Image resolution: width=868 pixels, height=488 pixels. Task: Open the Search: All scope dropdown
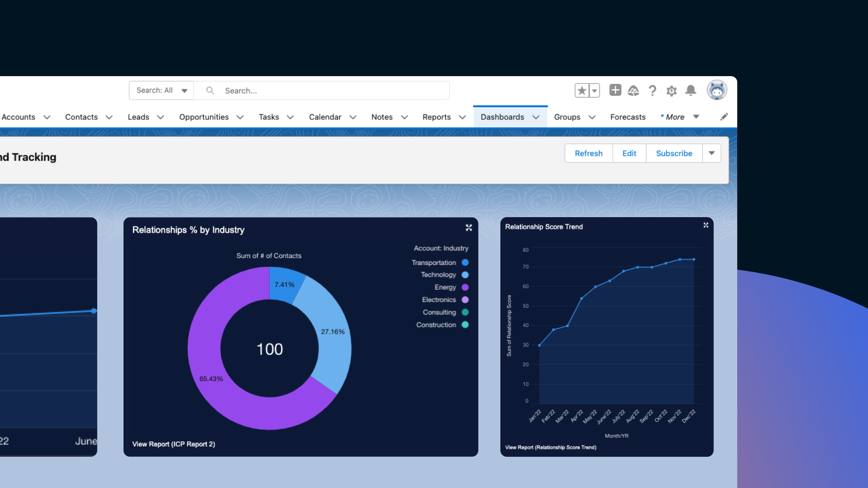(x=162, y=91)
